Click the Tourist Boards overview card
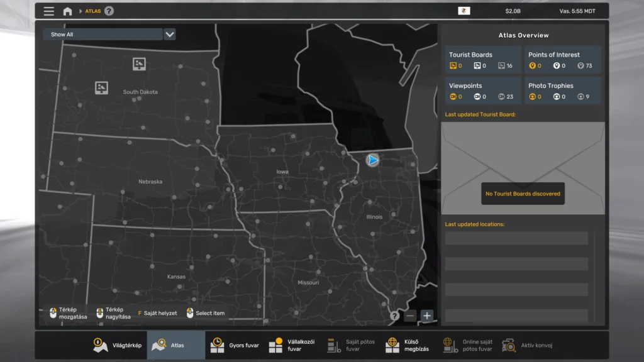The height and width of the screenshot is (362, 644). tap(483, 60)
